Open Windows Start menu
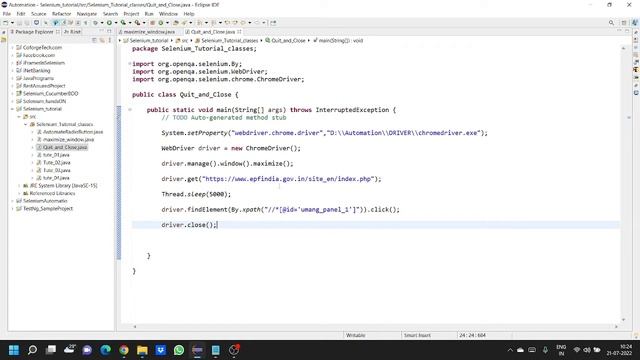The height and width of the screenshot is (360, 640). coord(14,350)
